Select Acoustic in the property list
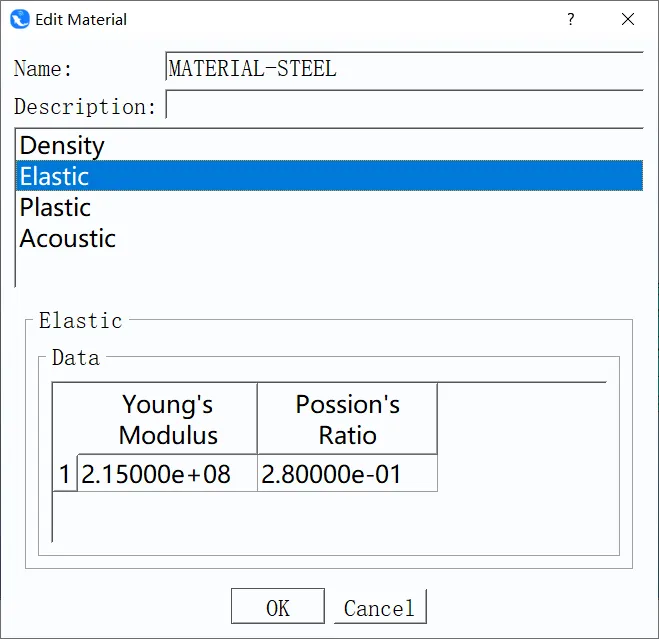 [68, 239]
